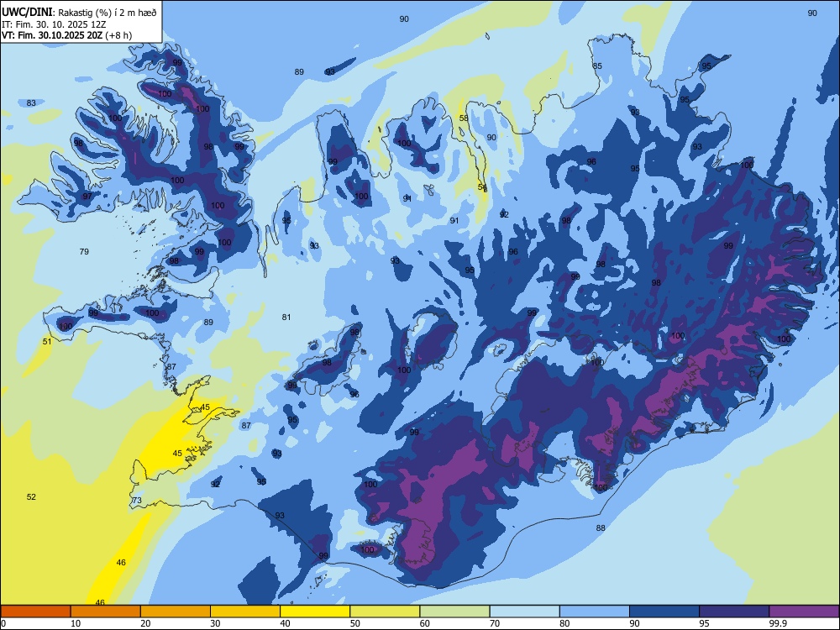Select the 80–90 sky blue legend swatch

594,612
